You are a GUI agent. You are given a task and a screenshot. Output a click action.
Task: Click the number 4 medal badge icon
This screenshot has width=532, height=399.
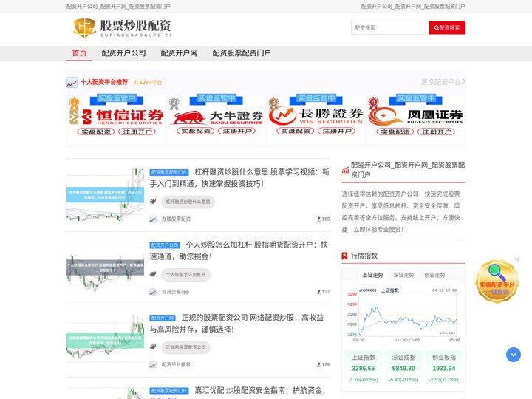pos(374,103)
